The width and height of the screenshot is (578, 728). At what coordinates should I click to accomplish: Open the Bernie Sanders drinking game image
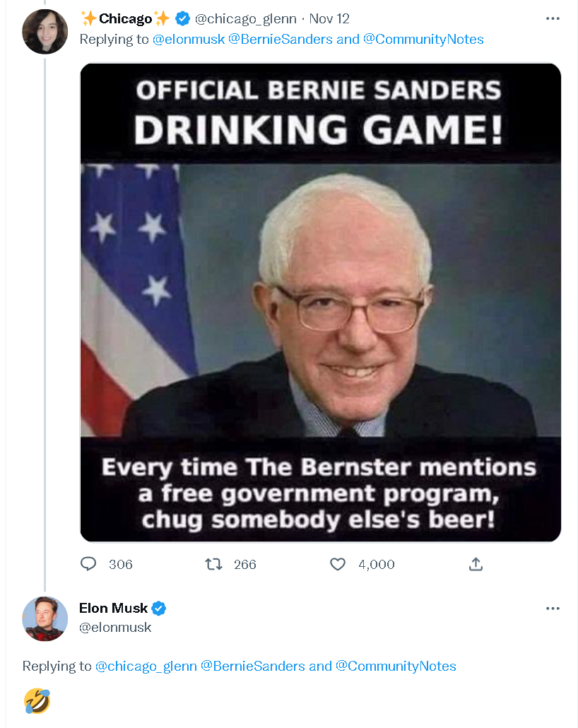(320, 303)
